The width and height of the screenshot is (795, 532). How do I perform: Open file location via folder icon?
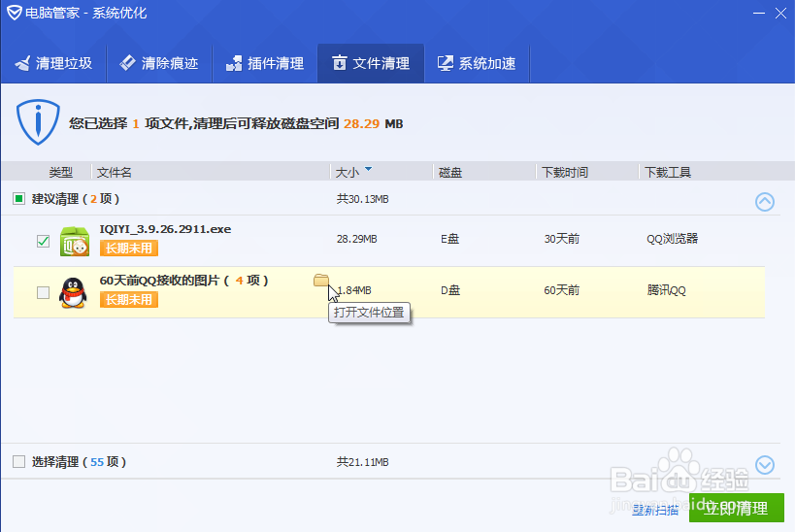(x=321, y=280)
